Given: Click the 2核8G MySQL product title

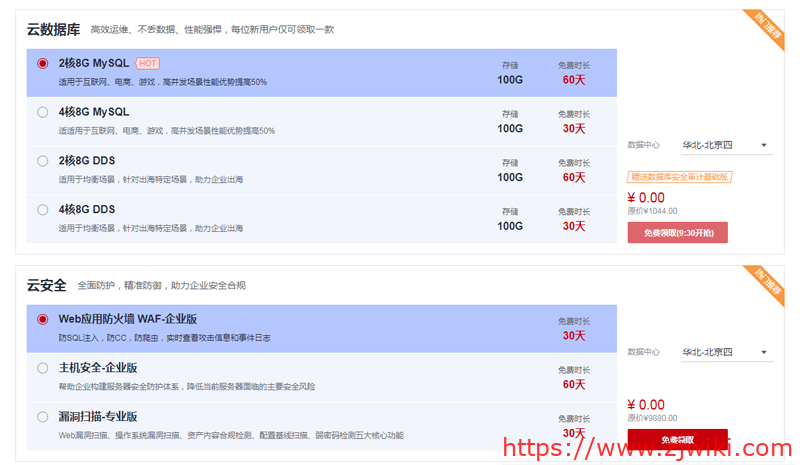Looking at the screenshot, I should [x=94, y=63].
